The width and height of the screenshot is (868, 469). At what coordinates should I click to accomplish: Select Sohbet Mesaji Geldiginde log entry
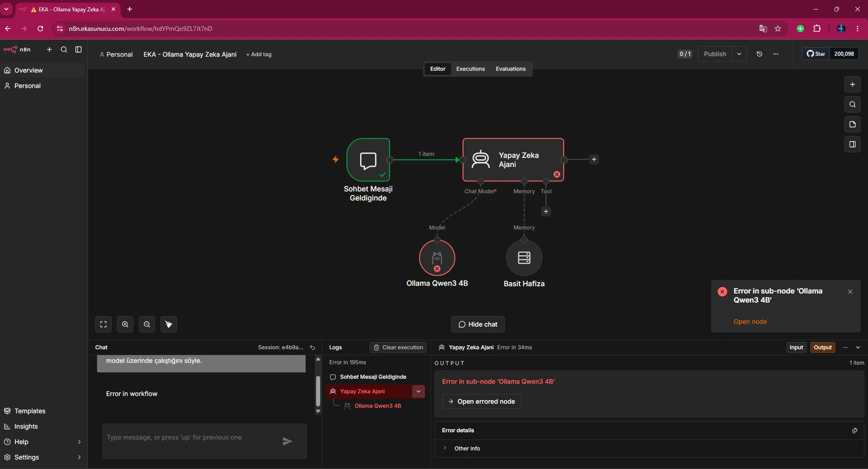pyautogui.click(x=375, y=377)
